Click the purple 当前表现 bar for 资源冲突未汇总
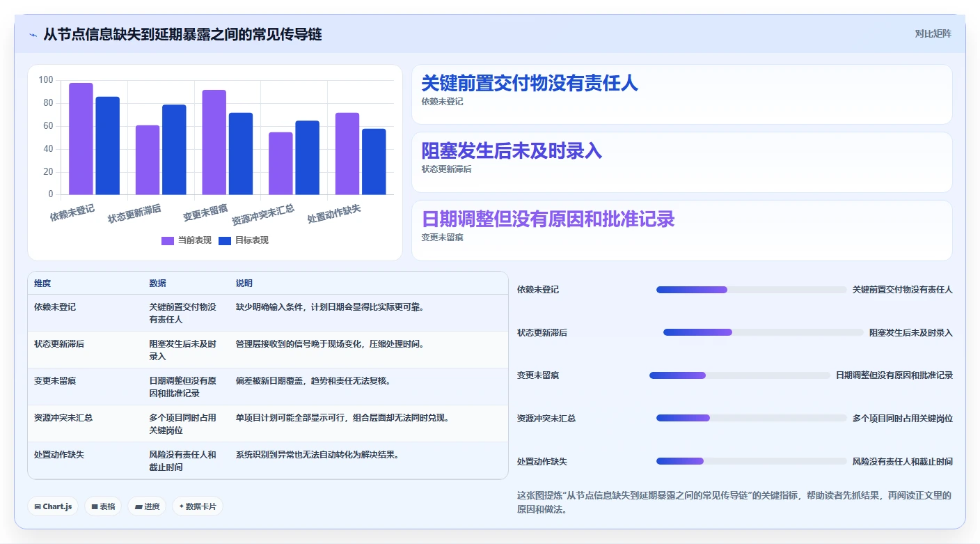This screenshot has width=980, height=544. pos(280,163)
